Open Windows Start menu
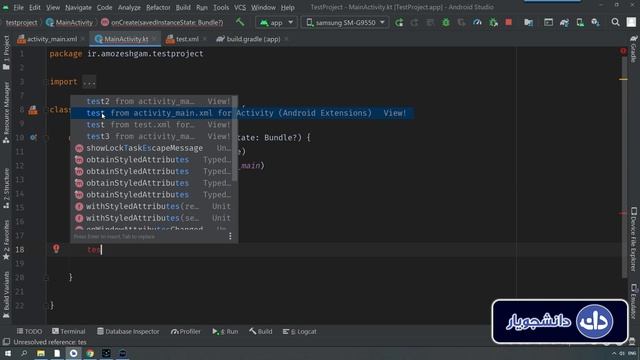 pos(8,353)
